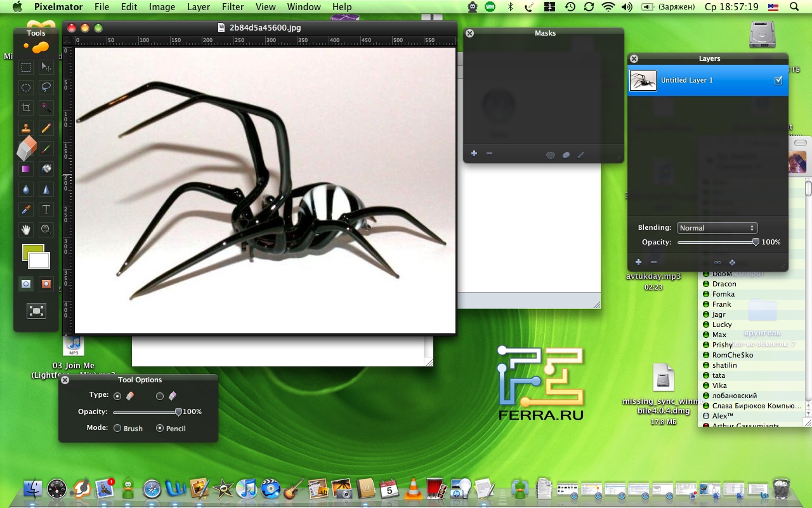The width and height of the screenshot is (812, 508).
Task: Select the Rectangular Marquee tool
Action: click(x=26, y=67)
